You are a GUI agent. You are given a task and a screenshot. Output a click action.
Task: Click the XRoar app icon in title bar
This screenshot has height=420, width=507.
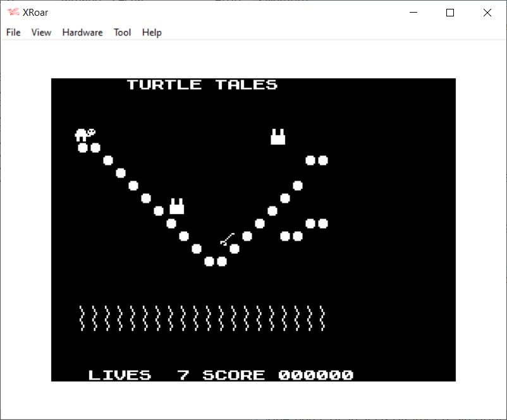point(13,13)
